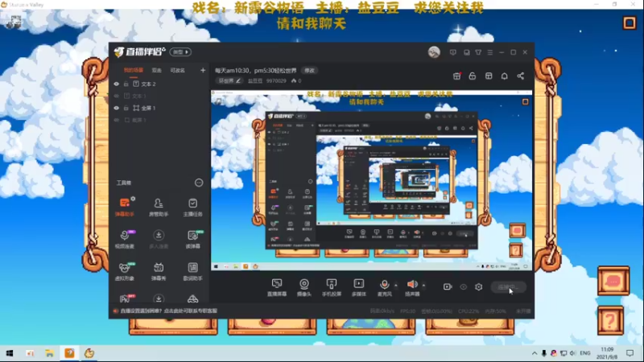Toggle the lock on 全屏 1 layer
The image size is (644, 362).
(x=126, y=108)
